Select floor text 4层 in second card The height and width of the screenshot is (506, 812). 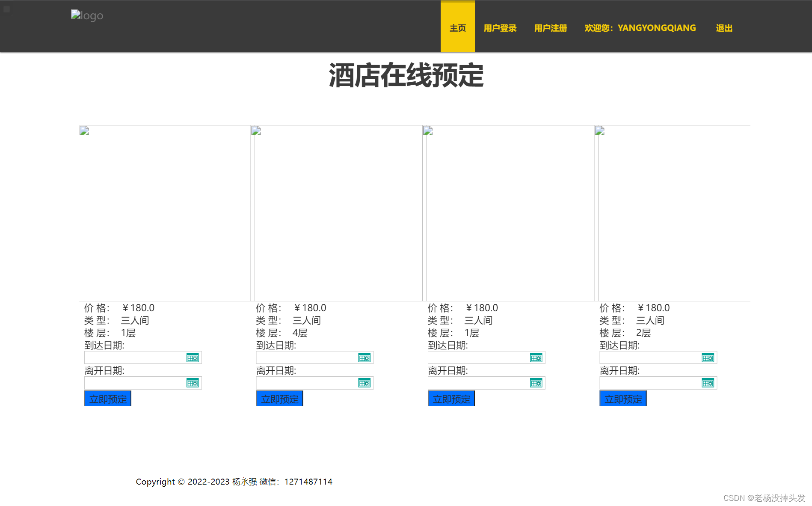point(300,333)
